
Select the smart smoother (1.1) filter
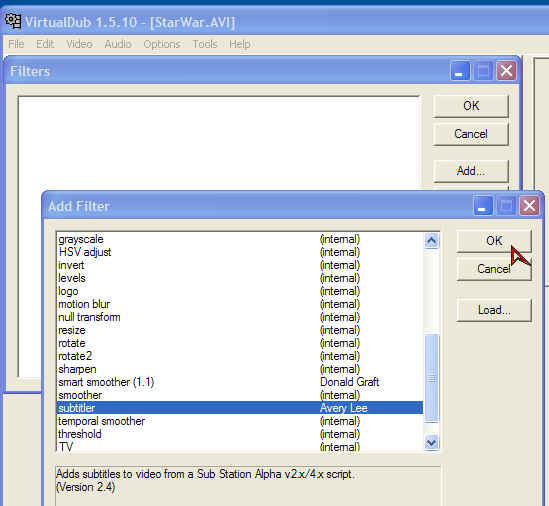(240, 382)
